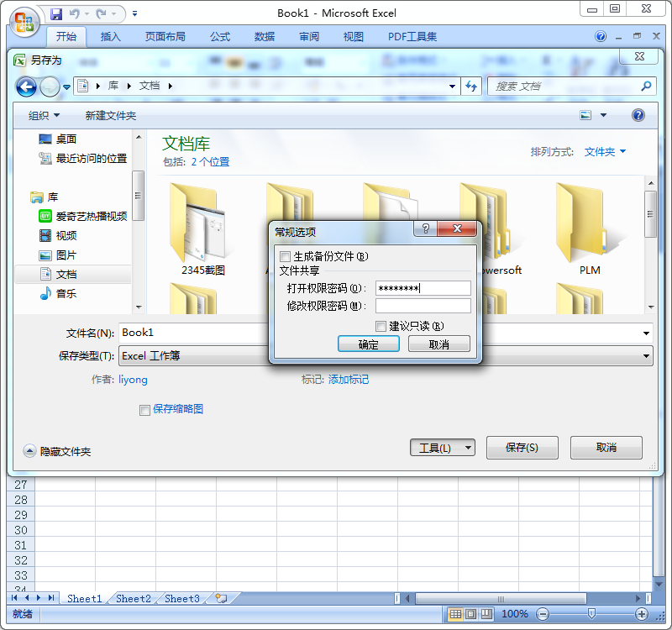Switch to the 数据 ribbon tab
The height and width of the screenshot is (630, 672).
point(265,37)
